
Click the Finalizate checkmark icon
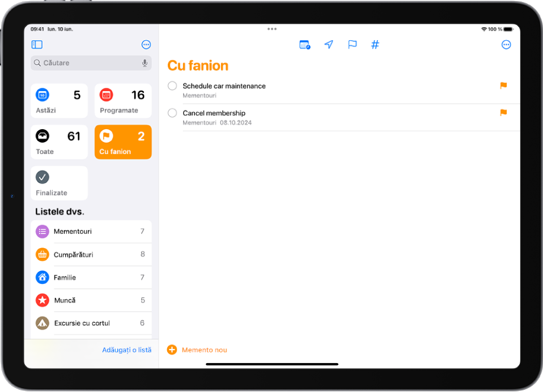click(43, 177)
